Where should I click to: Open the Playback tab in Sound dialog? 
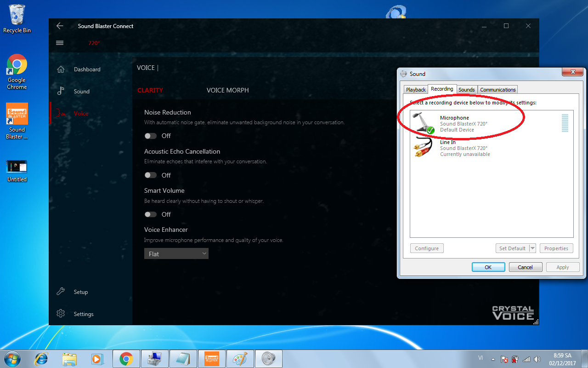pyautogui.click(x=416, y=90)
